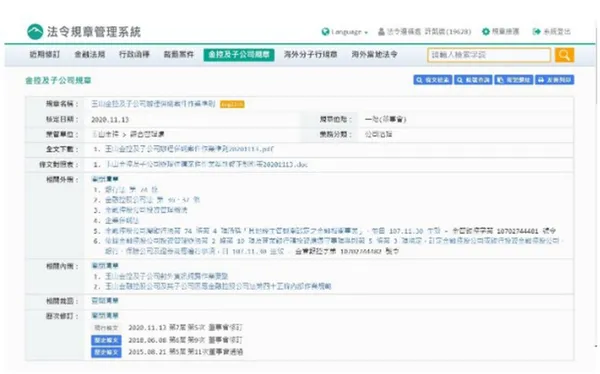The width and height of the screenshot is (600, 374).
Task: Focus the keyword search input field
Action: 489,55
